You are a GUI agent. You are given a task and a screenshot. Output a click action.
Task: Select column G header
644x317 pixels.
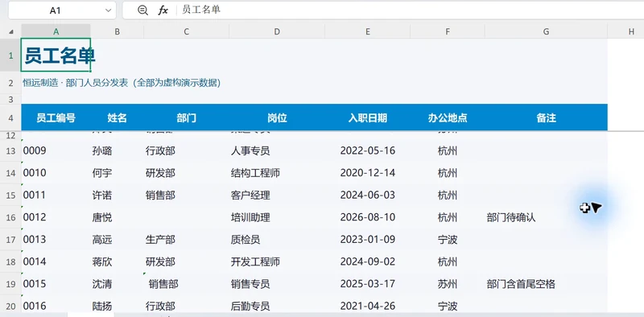pyautogui.click(x=546, y=31)
